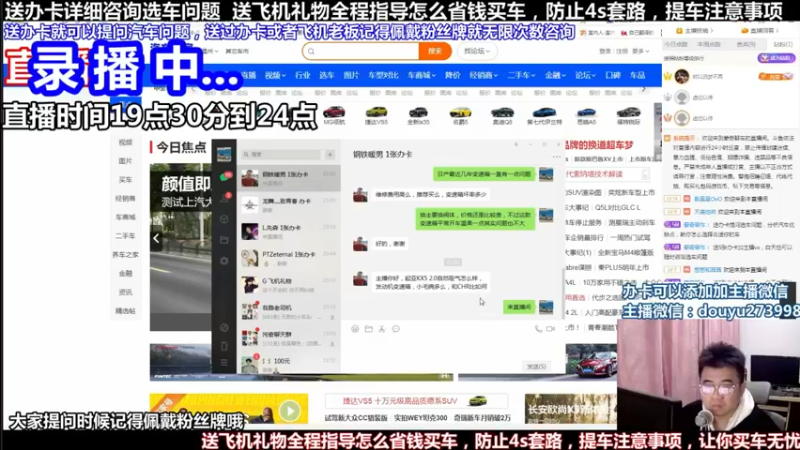Open the emoji picker in chat toolbar
Viewport: 800px width, 450px height.
click(355, 329)
